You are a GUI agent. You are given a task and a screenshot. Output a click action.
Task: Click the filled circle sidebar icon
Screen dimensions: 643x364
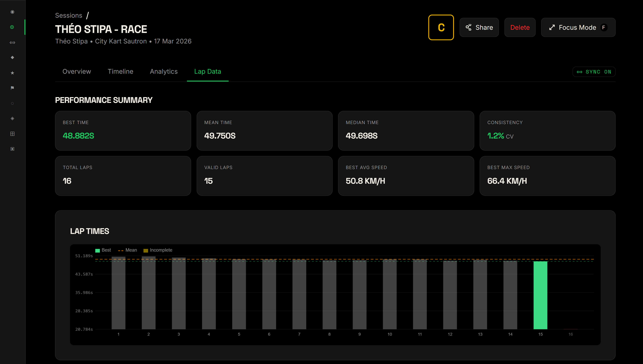coord(12,12)
